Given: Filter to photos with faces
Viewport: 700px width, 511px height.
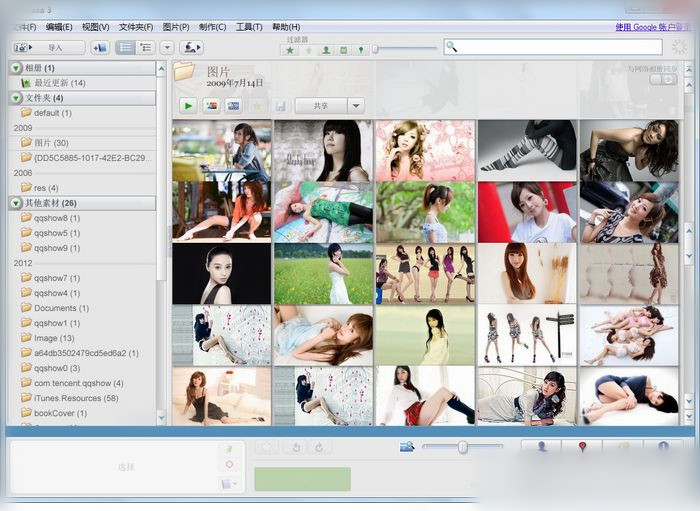Looking at the screenshot, I should point(326,50).
